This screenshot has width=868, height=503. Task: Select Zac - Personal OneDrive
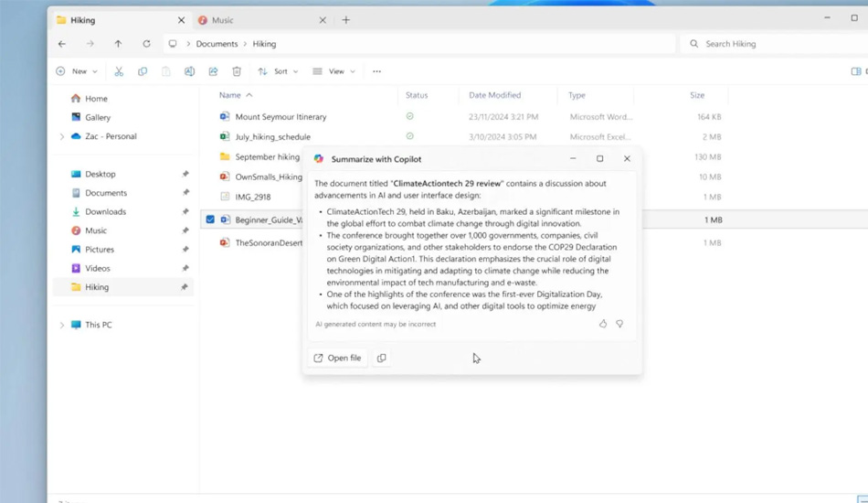pyautogui.click(x=103, y=136)
